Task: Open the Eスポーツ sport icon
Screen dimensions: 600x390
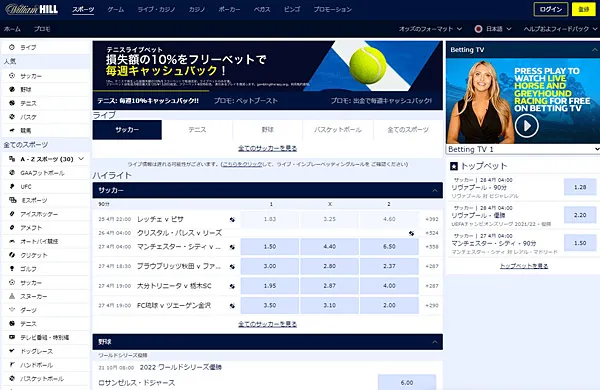Action: (x=13, y=200)
